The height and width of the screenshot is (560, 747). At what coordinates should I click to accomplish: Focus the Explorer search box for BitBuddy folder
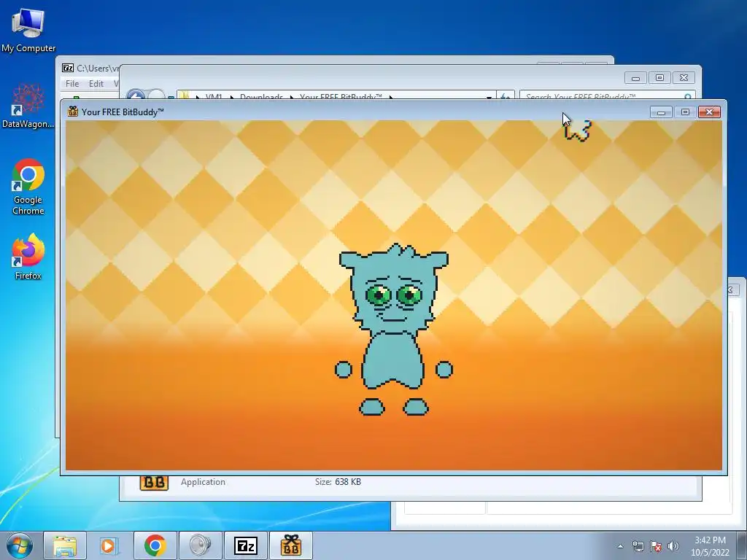(x=608, y=96)
